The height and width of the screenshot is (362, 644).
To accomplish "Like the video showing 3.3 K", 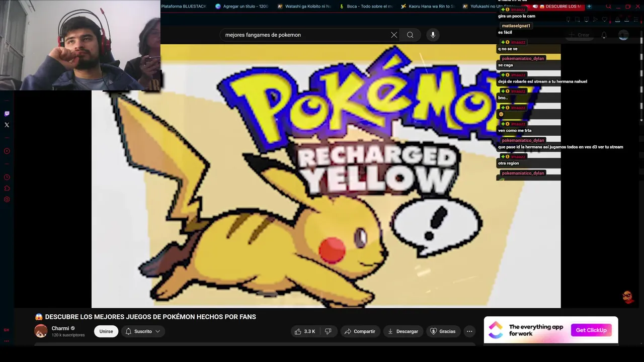I will pos(305,331).
